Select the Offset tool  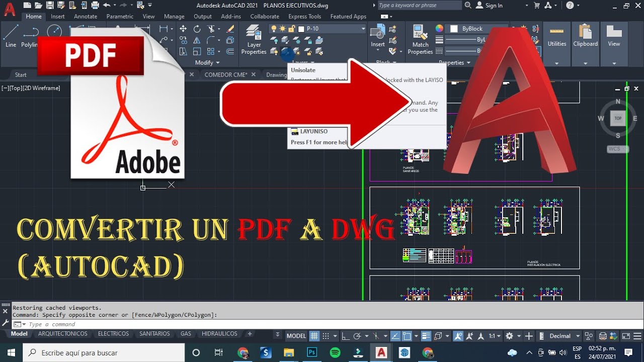click(230, 51)
